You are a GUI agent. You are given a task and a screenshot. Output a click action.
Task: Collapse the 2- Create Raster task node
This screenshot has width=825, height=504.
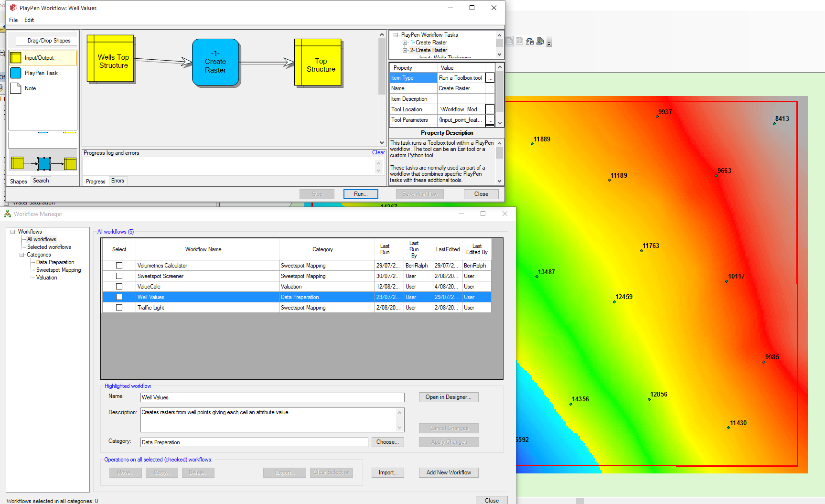[x=405, y=50]
